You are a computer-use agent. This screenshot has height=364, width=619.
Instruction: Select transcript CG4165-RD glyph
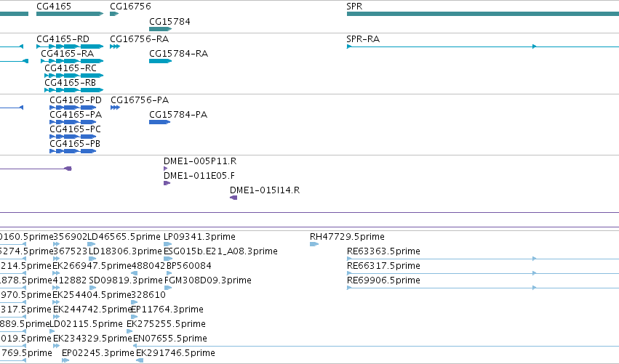pyautogui.click(x=70, y=46)
